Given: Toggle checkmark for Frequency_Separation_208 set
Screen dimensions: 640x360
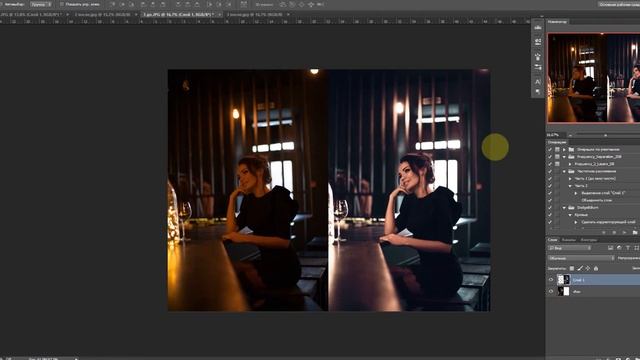Looking at the screenshot, I should [x=550, y=157].
